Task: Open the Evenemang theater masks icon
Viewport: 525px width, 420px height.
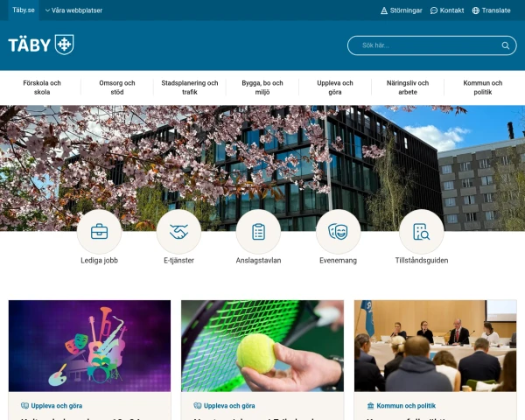Action: pos(338,232)
